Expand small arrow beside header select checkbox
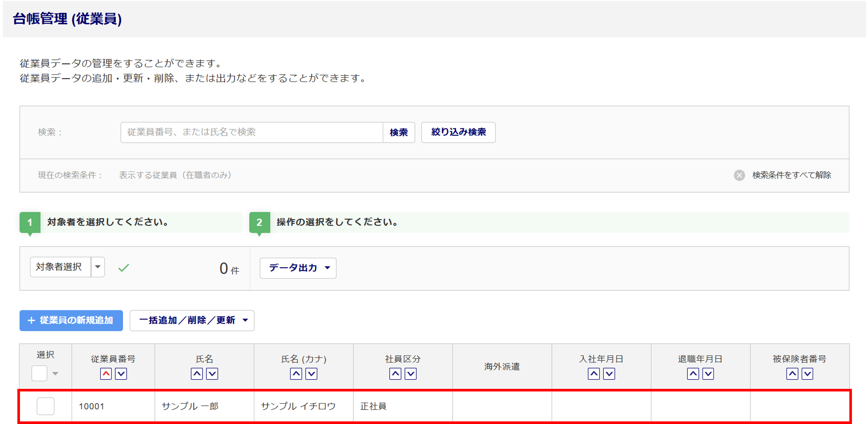 56,374
